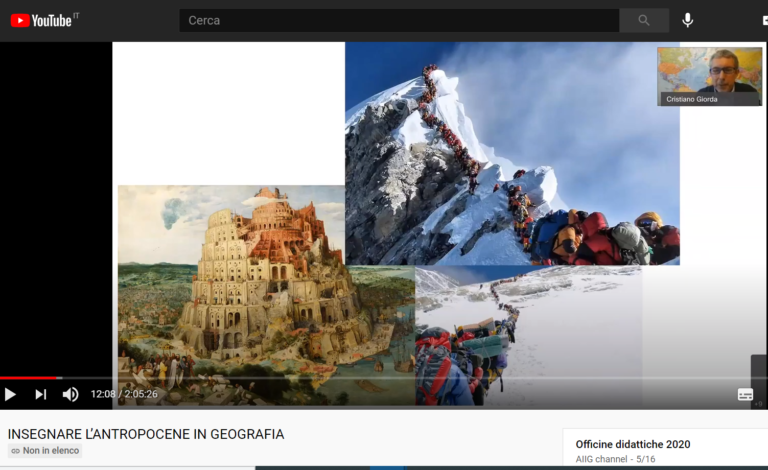Play the video
768x470 pixels.
coord(10,394)
